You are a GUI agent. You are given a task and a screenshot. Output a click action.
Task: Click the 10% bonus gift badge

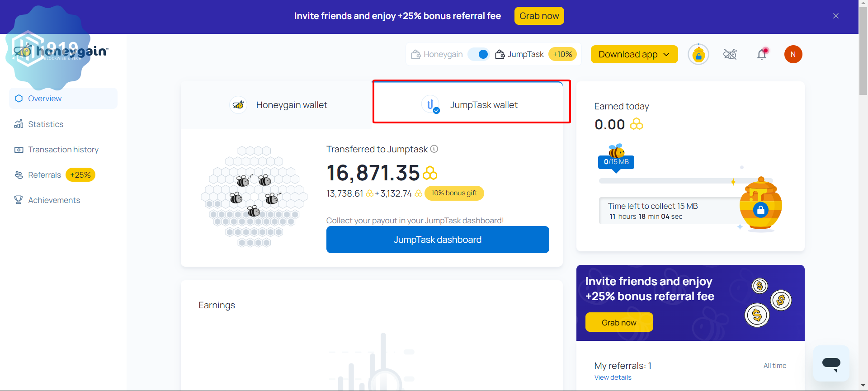(x=454, y=193)
